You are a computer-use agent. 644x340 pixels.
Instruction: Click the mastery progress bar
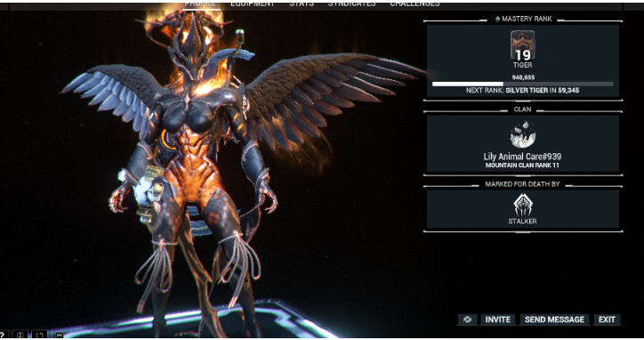coord(523,84)
